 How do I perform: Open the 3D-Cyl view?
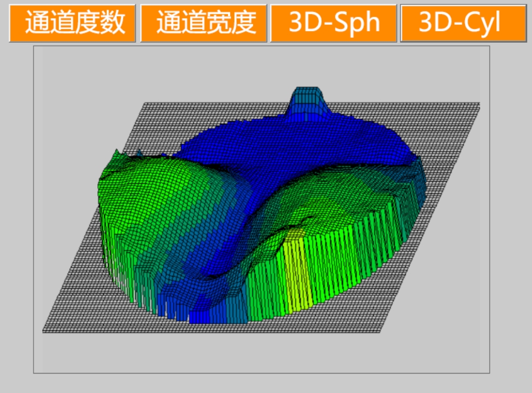coord(463,23)
